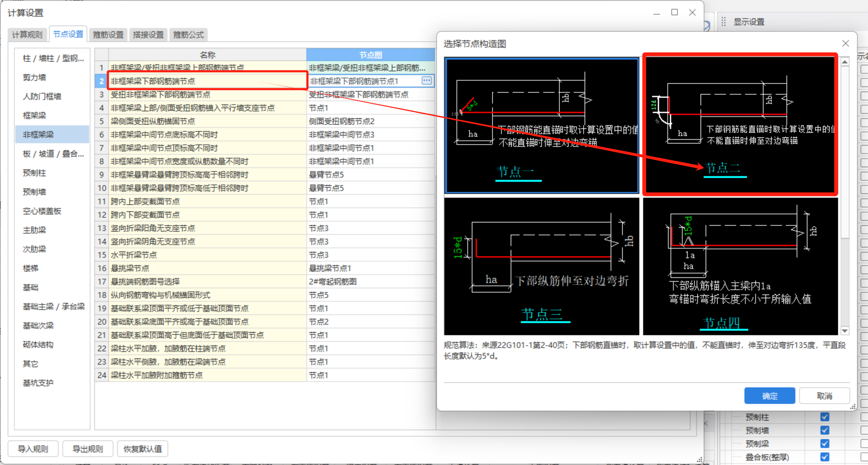The width and height of the screenshot is (868, 465).
Task: Click the 恢复默认值 button
Action: tap(142, 449)
